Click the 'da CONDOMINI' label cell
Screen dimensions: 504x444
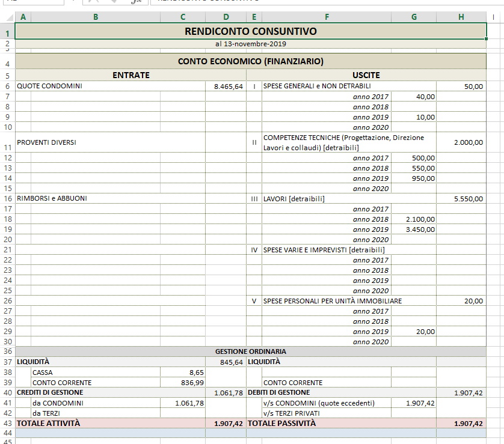point(96,403)
